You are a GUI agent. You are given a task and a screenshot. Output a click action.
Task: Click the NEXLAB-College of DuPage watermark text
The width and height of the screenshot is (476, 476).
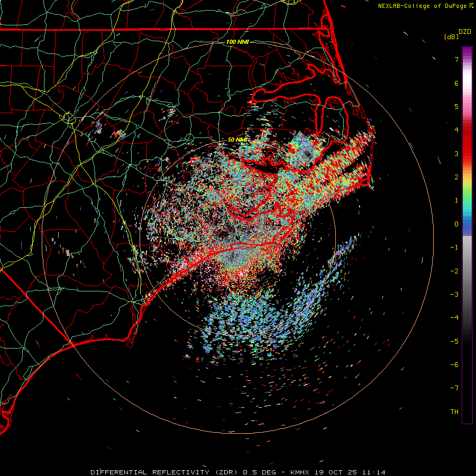[x=426, y=6]
